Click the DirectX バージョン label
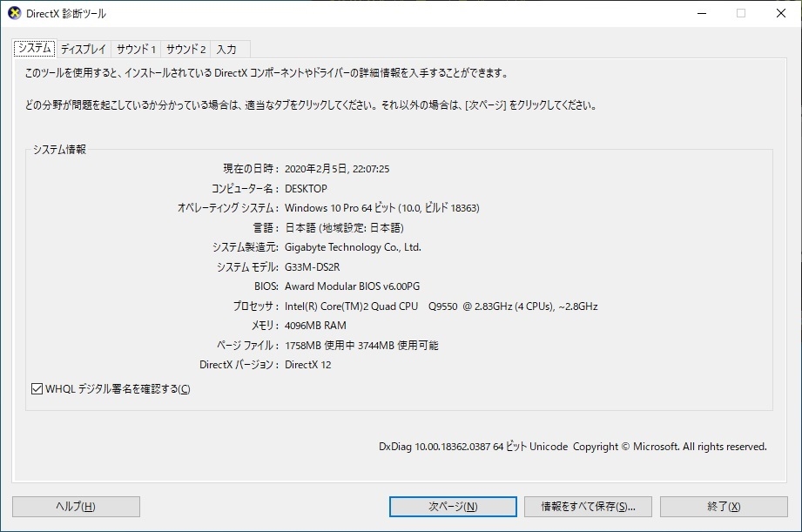Image resolution: width=802 pixels, height=532 pixels. coord(239,365)
